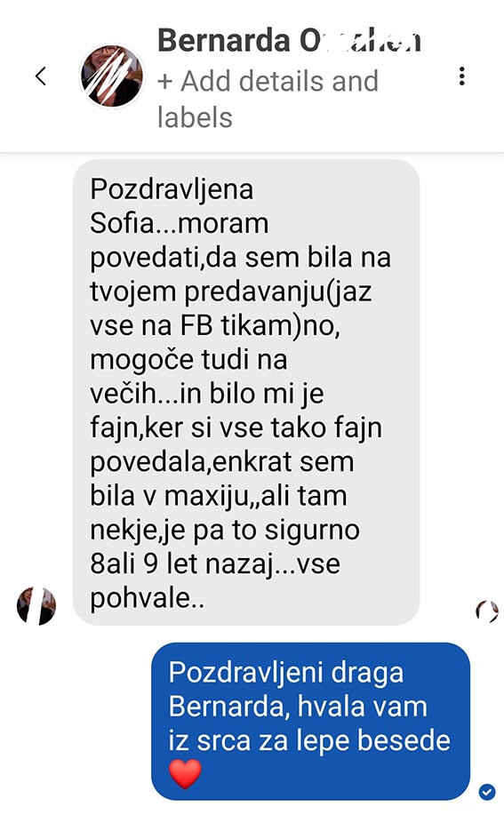Tap the word 'pohvale..' ending the message

coord(148,599)
